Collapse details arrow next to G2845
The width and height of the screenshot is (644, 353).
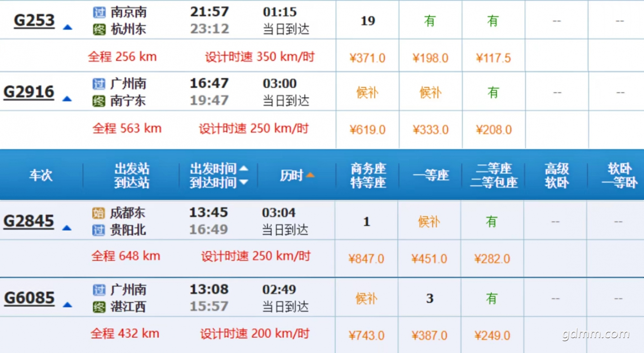(67, 228)
